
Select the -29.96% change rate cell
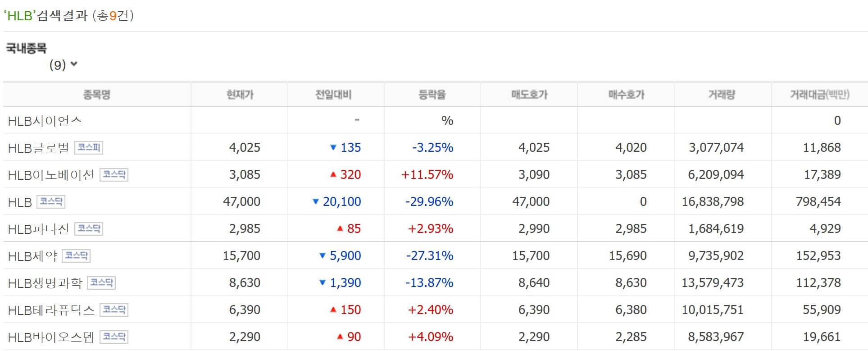[x=429, y=202]
